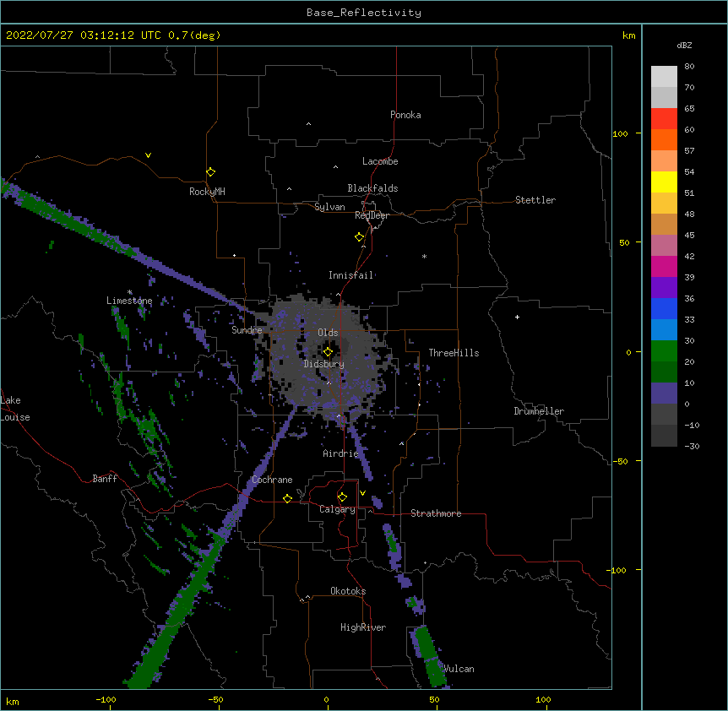Select the Stettler city label
Screen dimensions: 728x711
click(535, 200)
